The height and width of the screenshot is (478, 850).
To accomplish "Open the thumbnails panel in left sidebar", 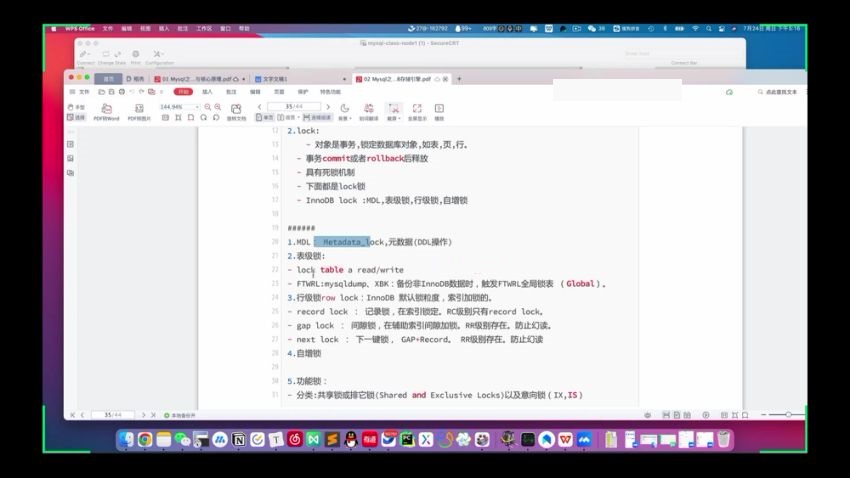I will point(70,144).
